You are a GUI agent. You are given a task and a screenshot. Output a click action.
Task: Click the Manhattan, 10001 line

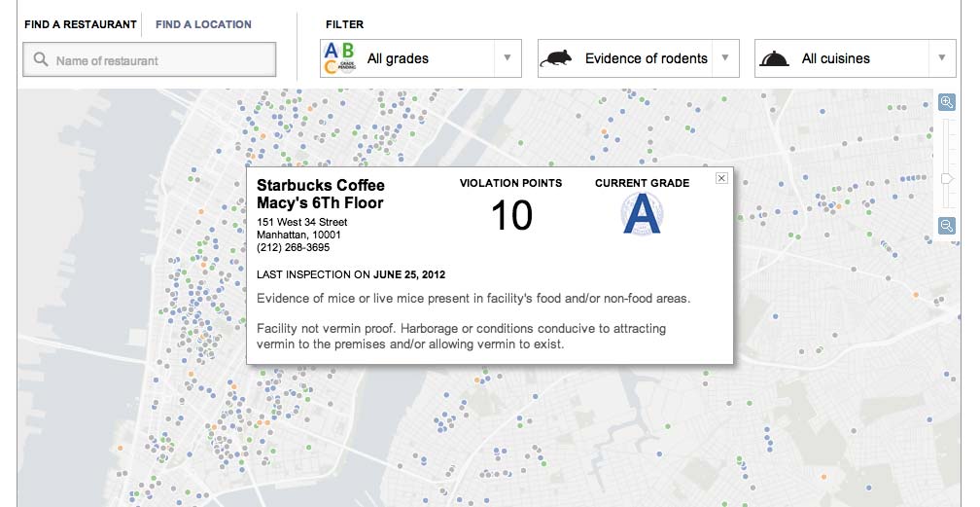(298, 235)
